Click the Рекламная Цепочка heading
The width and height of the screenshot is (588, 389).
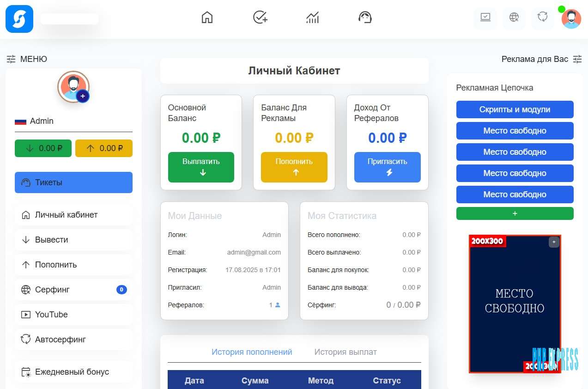[x=495, y=88]
